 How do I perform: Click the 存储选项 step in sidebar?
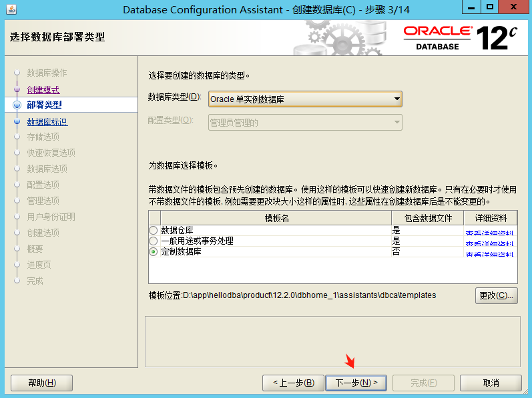[43, 137]
